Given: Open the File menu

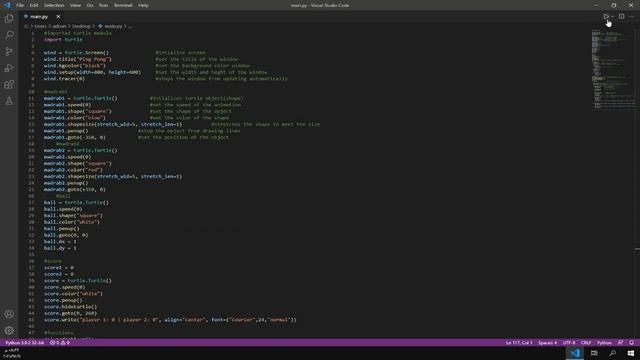Looking at the screenshot, I should (20, 5).
